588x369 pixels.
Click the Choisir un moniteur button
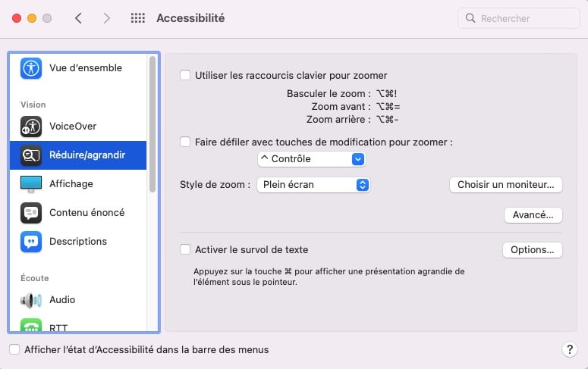click(x=505, y=185)
